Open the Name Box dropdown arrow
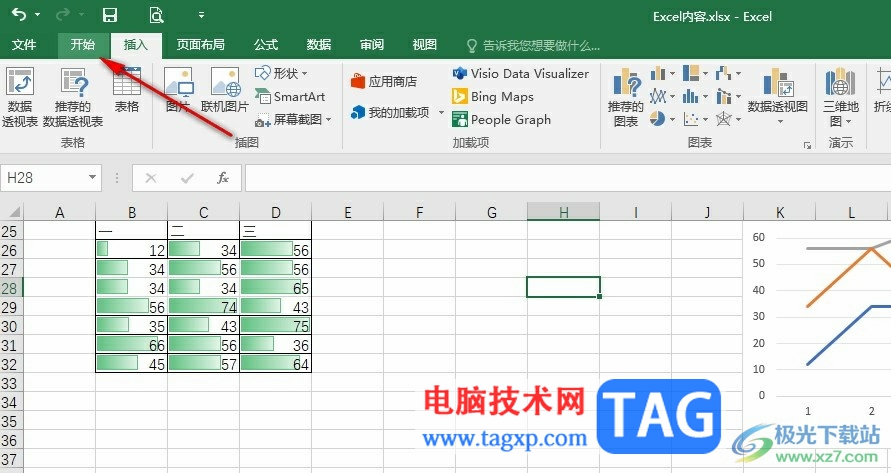 click(93, 178)
